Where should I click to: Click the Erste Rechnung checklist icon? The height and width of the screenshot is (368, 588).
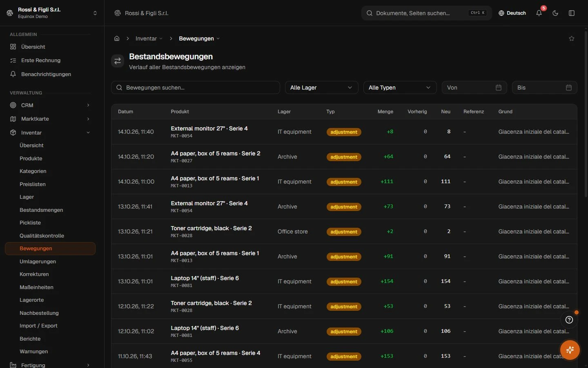coord(13,60)
